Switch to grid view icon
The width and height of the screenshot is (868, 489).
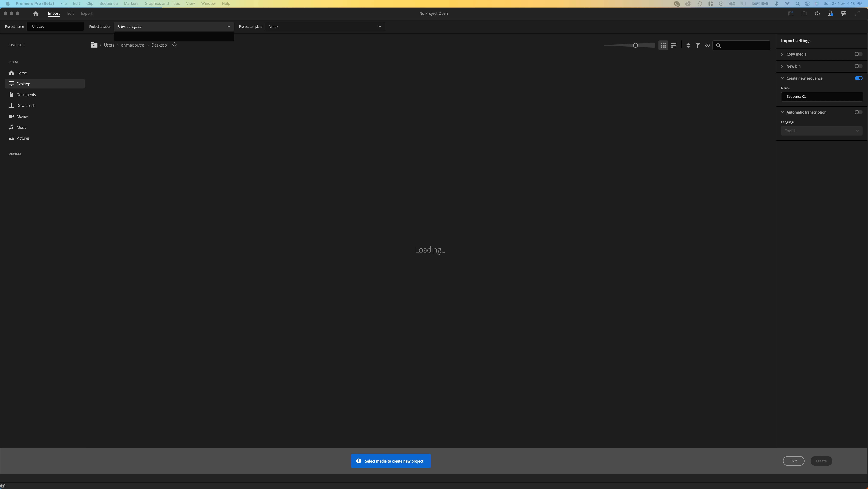663,45
